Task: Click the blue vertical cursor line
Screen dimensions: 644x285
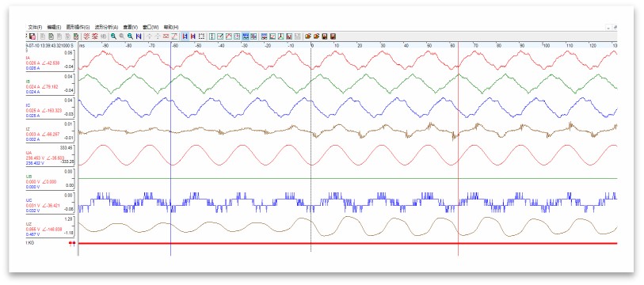Action: (170, 148)
